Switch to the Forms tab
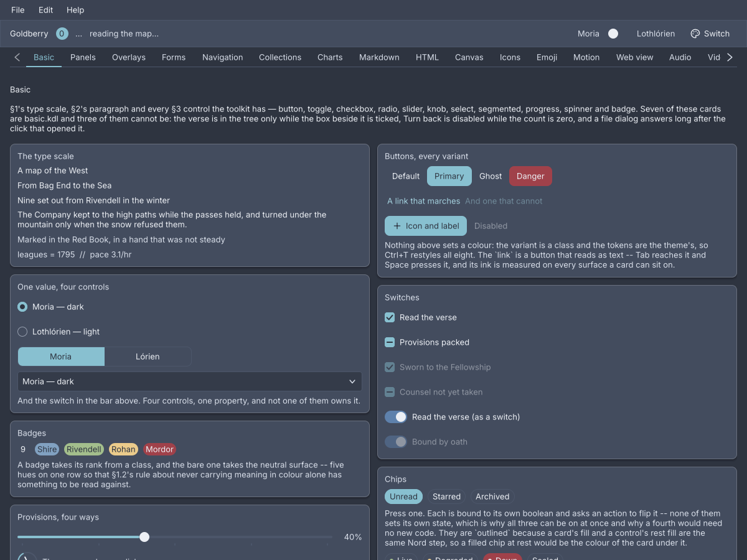 pyautogui.click(x=174, y=57)
